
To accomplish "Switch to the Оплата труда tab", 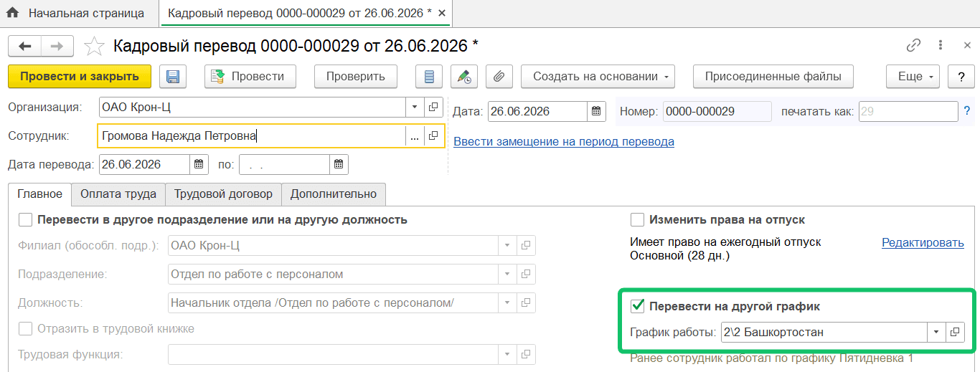I will (118, 194).
